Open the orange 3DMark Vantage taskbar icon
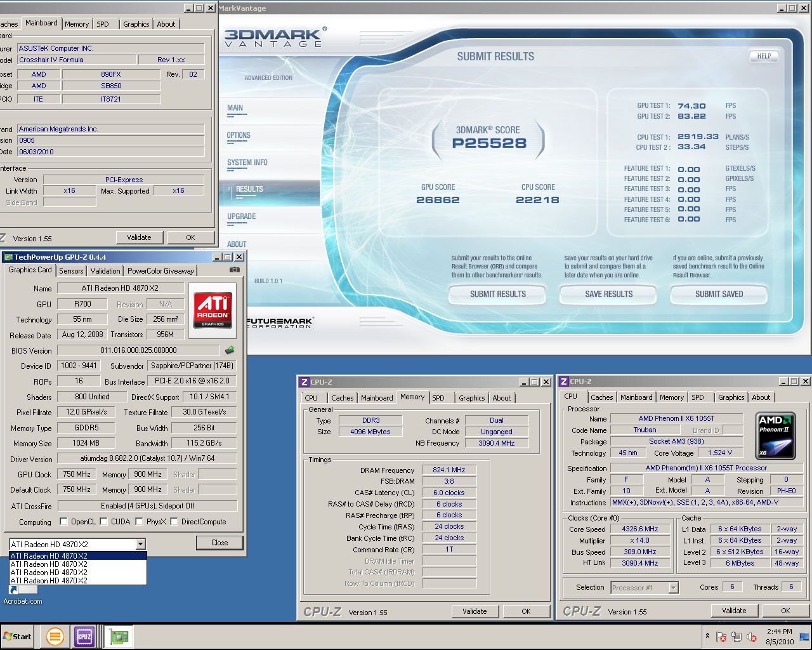The width and height of the screenshot is (812, 650). click(55, 636)
